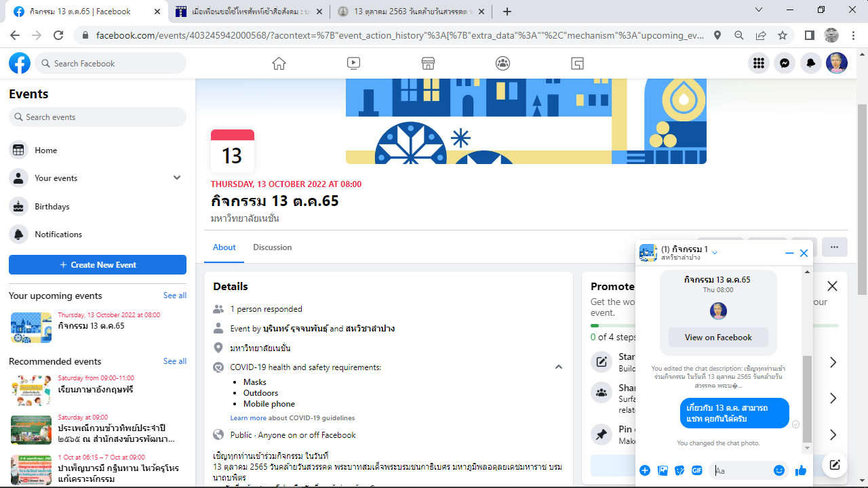Screen dimensions: 868x488
Task: Open the Pin step arrow in Promote
Action: pyautogui.click(x=833, y=435)
